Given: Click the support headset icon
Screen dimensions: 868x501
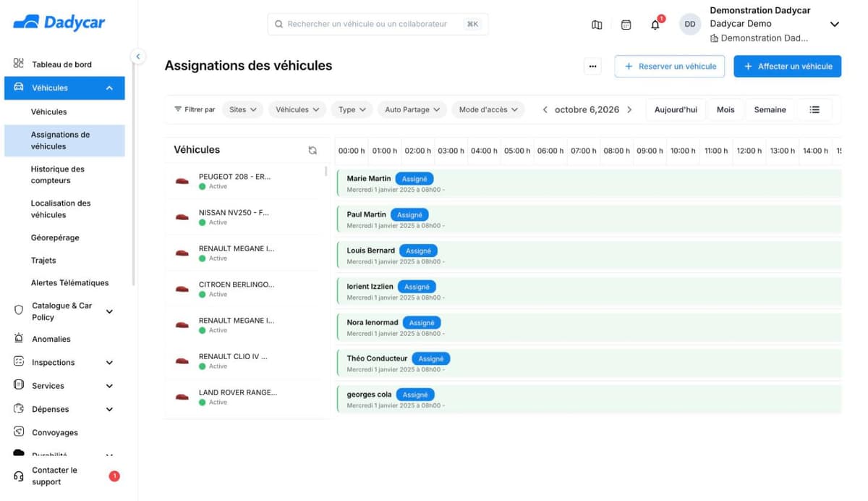Looking at the screenshot, I should [x=19, y=476].
